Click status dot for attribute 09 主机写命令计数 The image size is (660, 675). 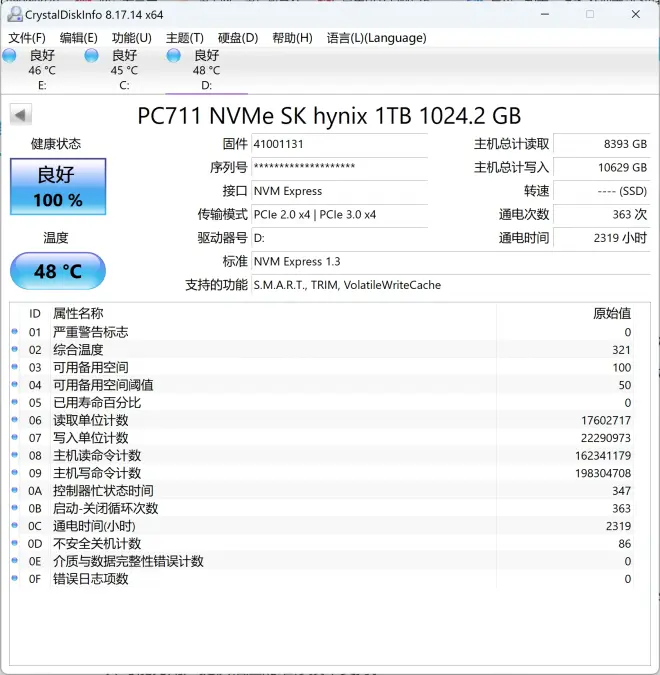tap(15, 473)
